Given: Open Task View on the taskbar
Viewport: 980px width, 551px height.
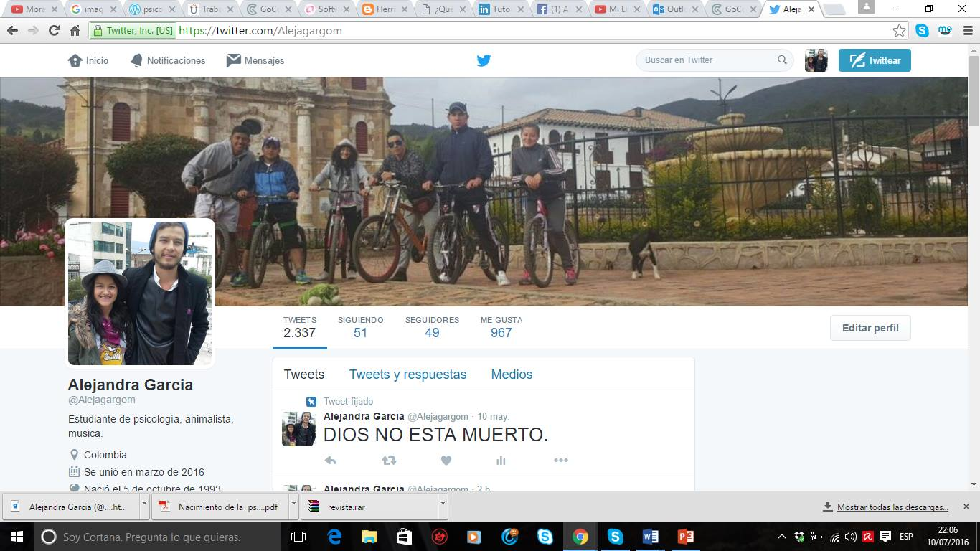Looking at the screenshot, I should coord(298,537).
